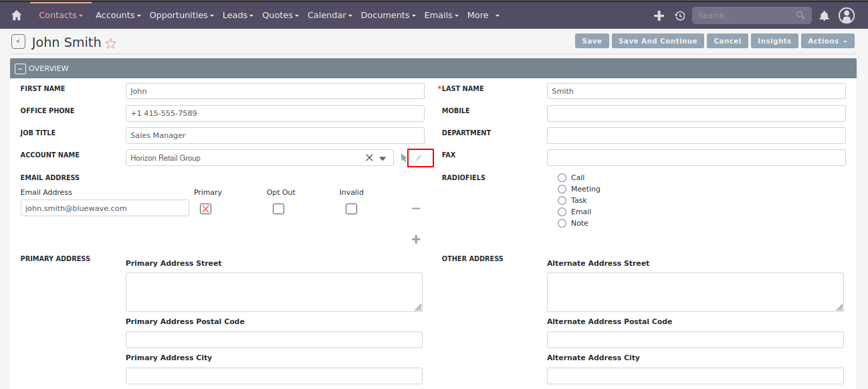868x389 pixels.
Task: Open the Calendar navigation dropdown
Action: point(330,15)
